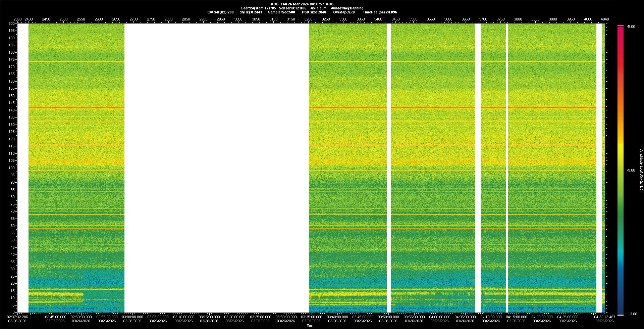Click the 03:00:00.000 time axis label
644x329 pixels.
click(x=132, y=317)
